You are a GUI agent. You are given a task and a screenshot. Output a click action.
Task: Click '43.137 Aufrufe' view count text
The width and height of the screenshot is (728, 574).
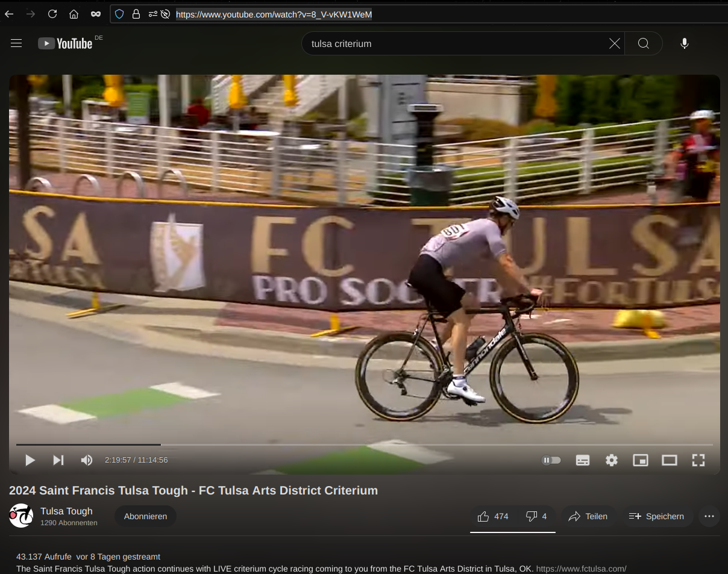click(x=44, y=557)
